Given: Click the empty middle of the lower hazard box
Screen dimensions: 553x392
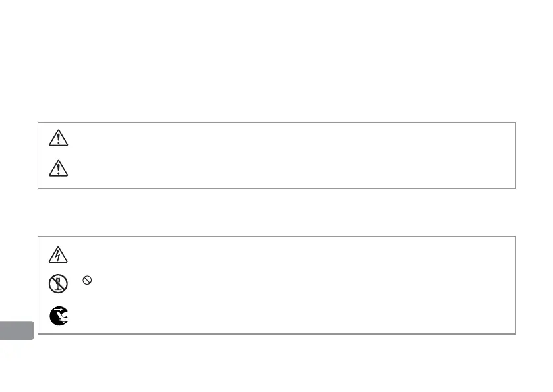Looking at the screenshot, I should pos(277,285).
